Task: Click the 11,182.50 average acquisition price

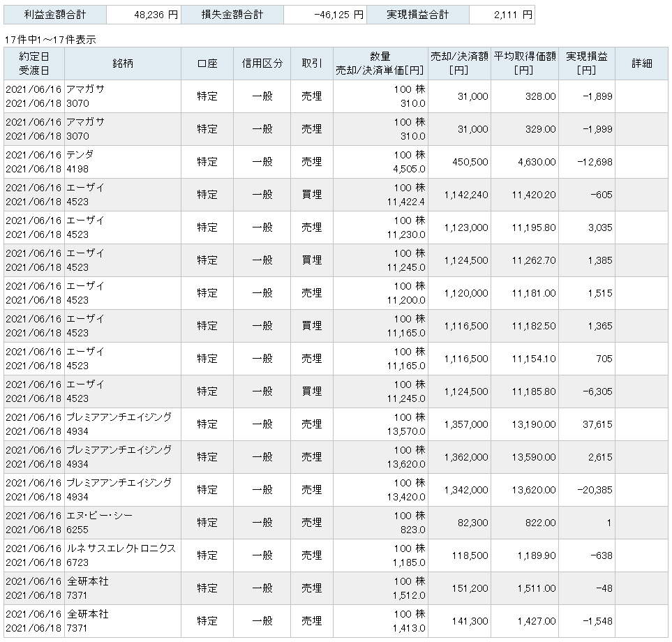Action: point(534,326)
